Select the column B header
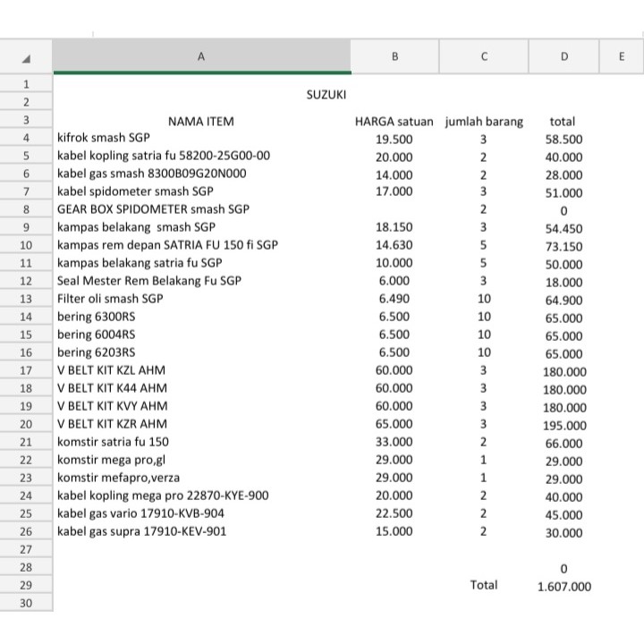 tap(394, 56)
